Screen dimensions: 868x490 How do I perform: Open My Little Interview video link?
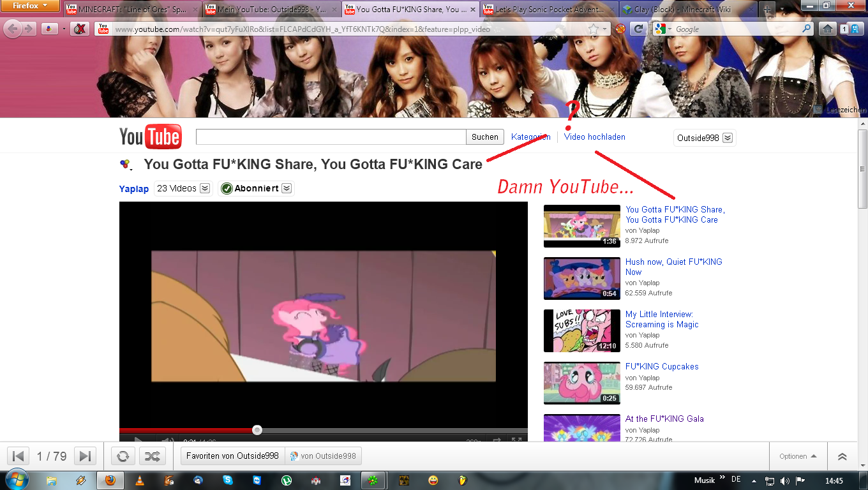pos(662,319)
